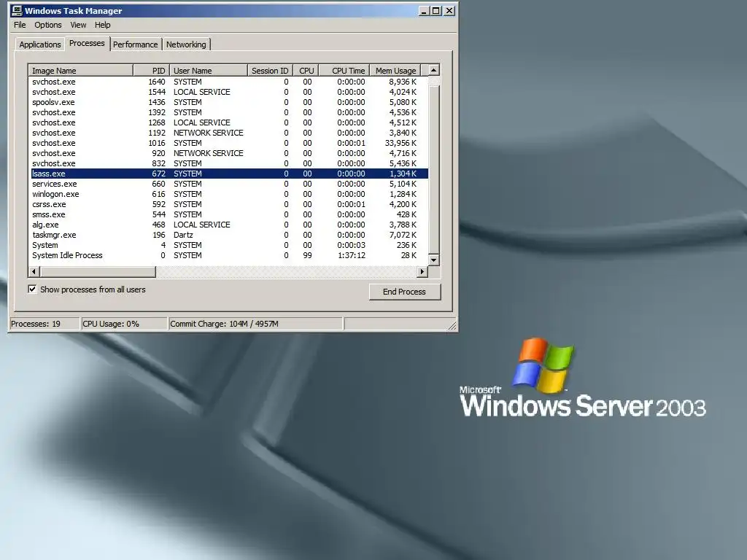Viewport: 747px width, 560px height.
Task: Close the Windows Task Manager window
Action: (x=449, y=11)
